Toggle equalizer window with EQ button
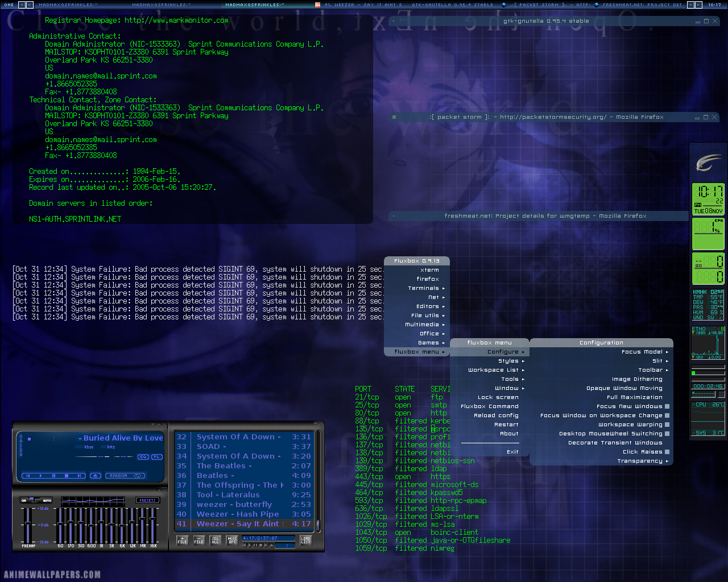The image size is (728, 582). click(143, 457)
